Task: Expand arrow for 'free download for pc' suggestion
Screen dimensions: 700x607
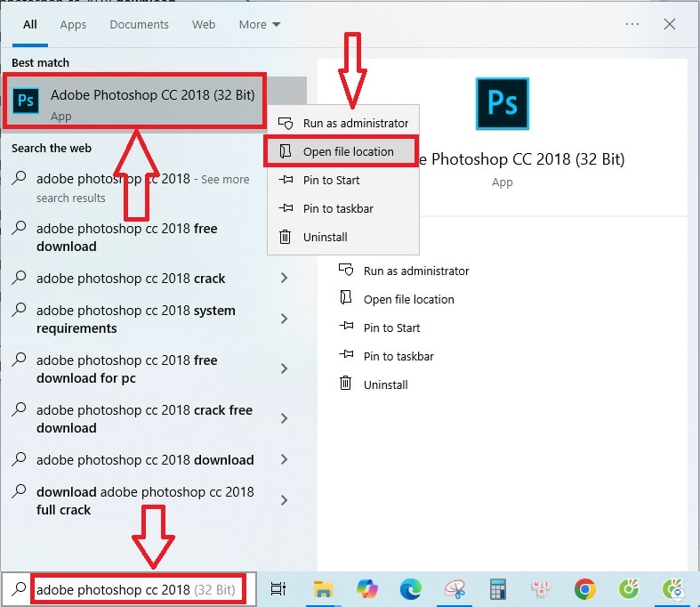Action: pyautogui.click(x=284, y=368)
